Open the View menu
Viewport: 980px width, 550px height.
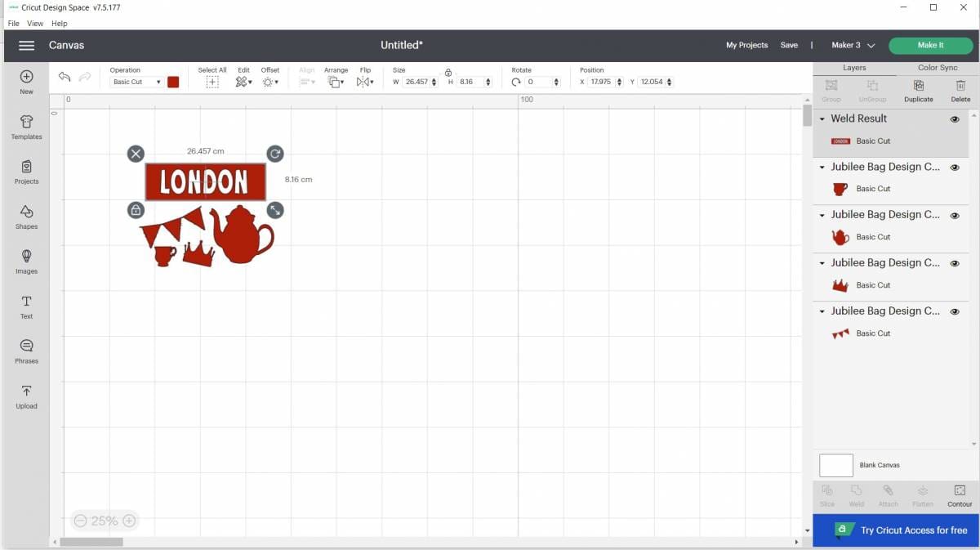coord(35,24)
